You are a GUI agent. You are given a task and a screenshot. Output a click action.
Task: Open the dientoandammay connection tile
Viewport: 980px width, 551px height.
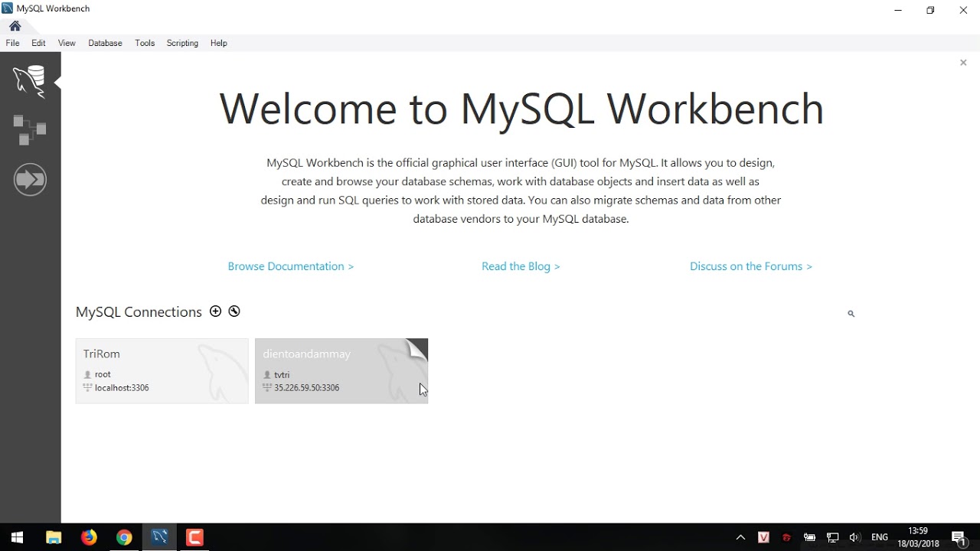click(341, 371)
